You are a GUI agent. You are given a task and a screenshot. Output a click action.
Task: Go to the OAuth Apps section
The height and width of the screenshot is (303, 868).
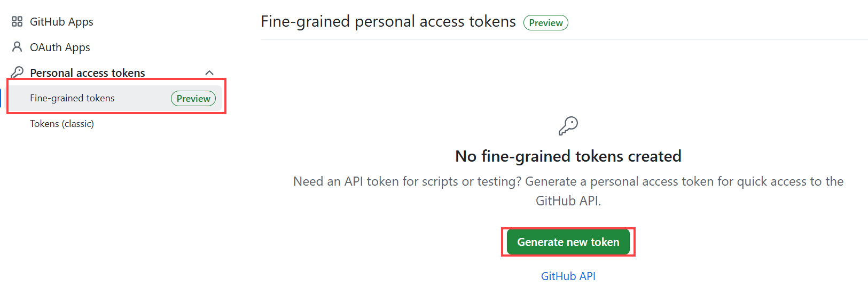point(60,47)
